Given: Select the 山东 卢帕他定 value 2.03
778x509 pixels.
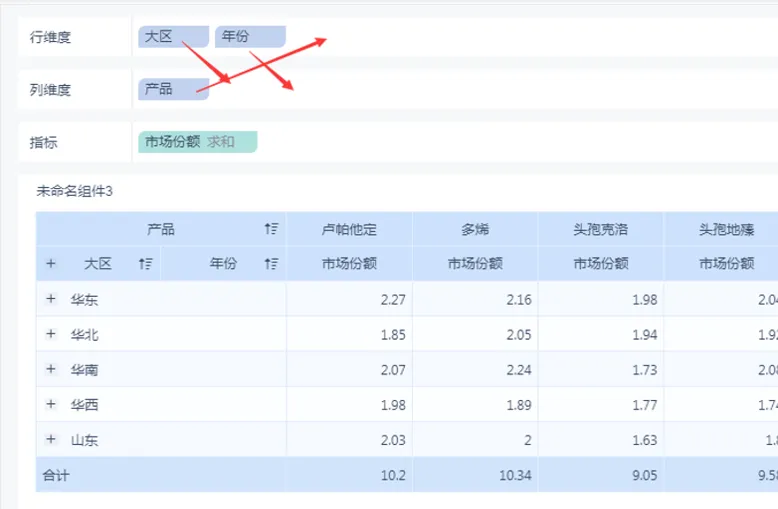Looking at the screenshot, I should click(393, 440).
